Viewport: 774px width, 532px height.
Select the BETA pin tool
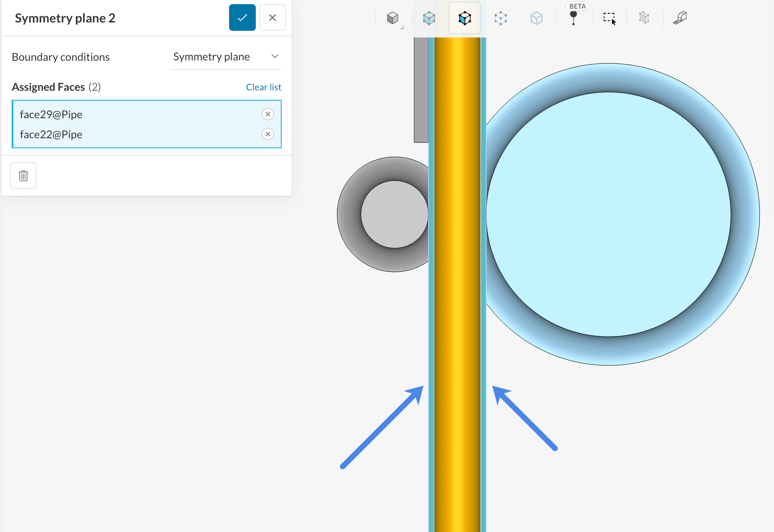[573, 18]
